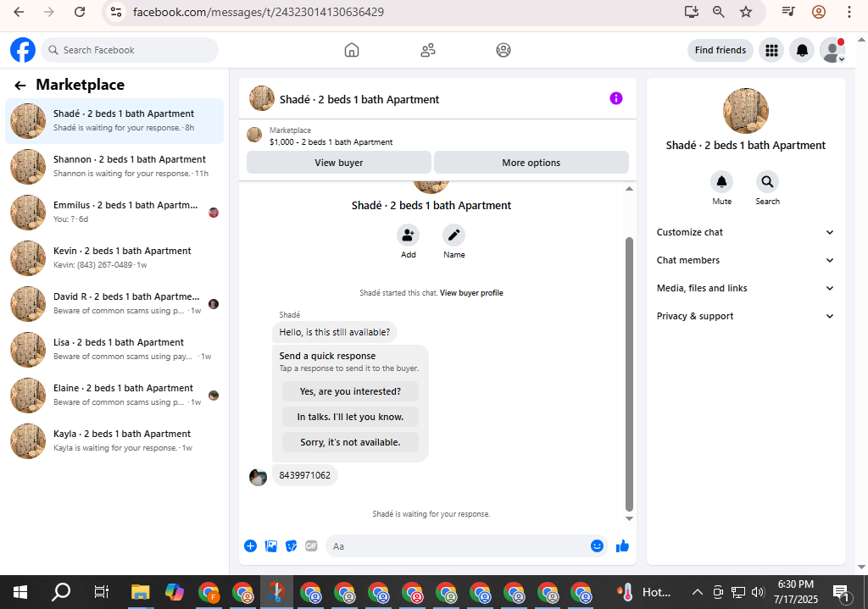Click the Add people icon in chat

(x=408, y=235)
